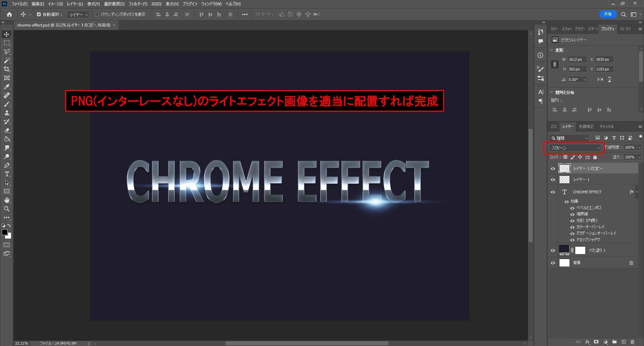Click the W width input field
644x346 pixels.
pyautogui.click(x=577, y=59)
